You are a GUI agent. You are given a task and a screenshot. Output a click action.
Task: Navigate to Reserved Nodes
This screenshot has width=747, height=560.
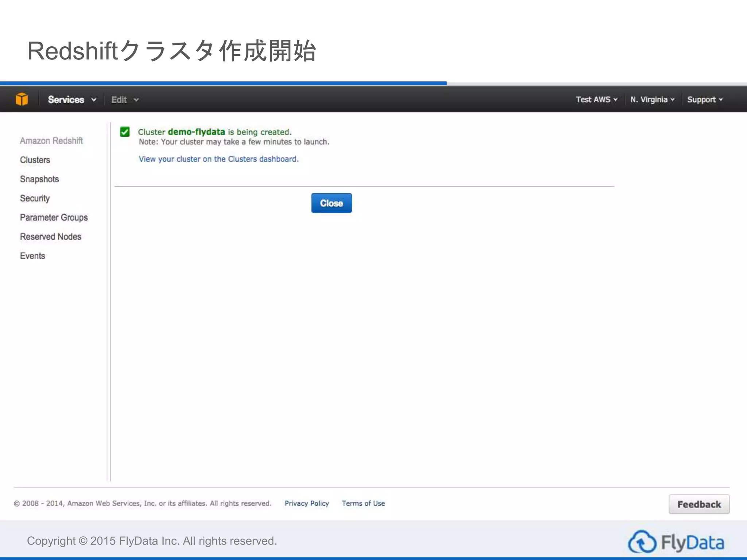click(51, 237)
